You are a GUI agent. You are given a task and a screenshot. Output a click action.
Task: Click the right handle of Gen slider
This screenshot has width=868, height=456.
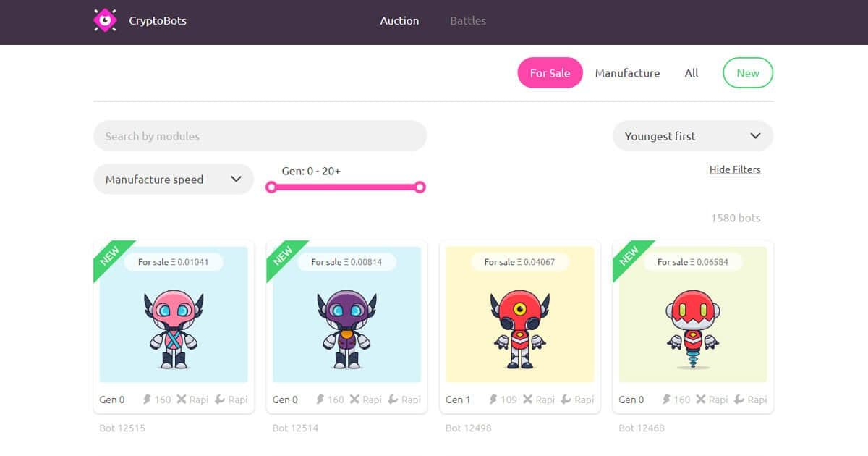click(x=420, y=187)
